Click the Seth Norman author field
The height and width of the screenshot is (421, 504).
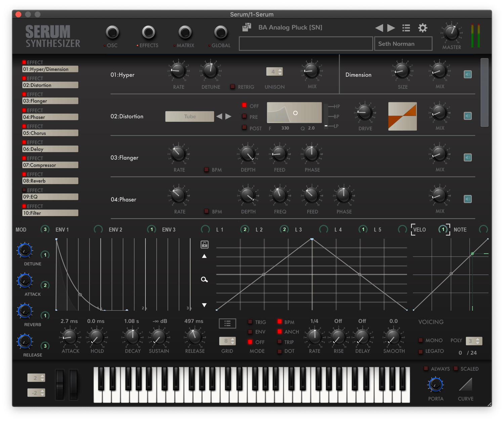click(x=403, y=44)
